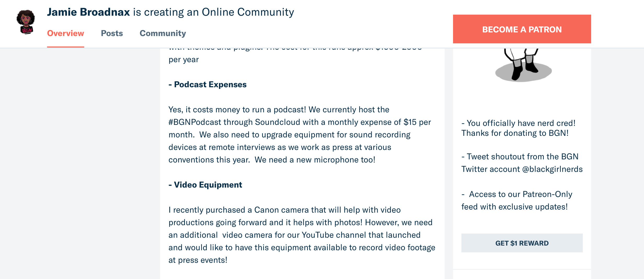Click the Jamie Broadnax creator name
Viewport: 644px width, 279px height.
(88, 12)
